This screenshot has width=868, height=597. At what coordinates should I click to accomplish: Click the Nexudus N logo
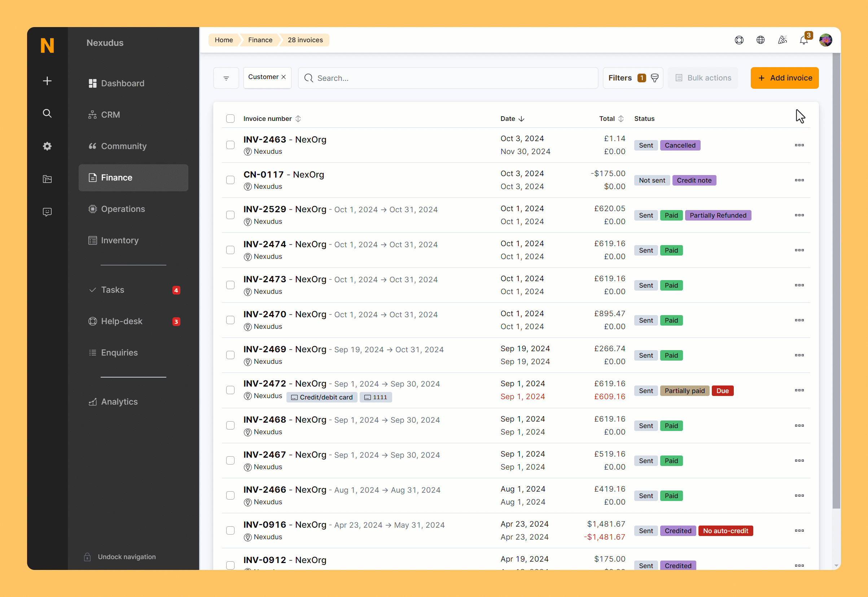[47, 45]
